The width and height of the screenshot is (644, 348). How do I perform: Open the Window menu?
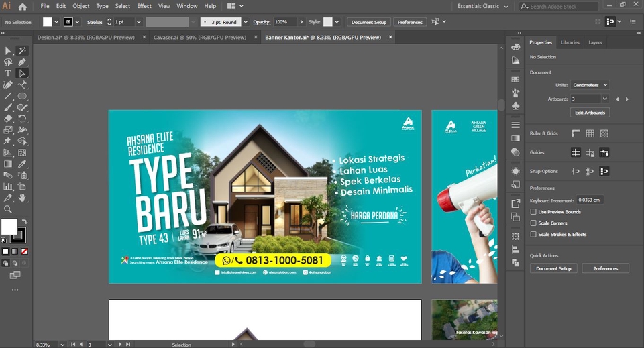(187, 6)
